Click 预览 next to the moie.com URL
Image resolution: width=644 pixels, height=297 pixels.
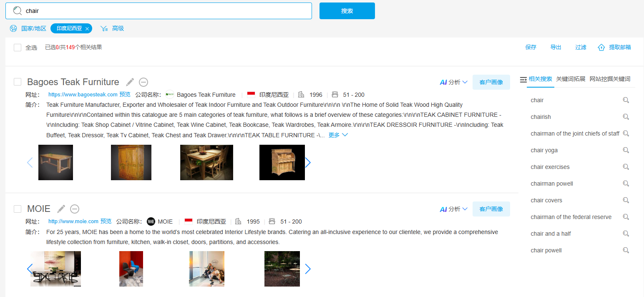(106, 221)
